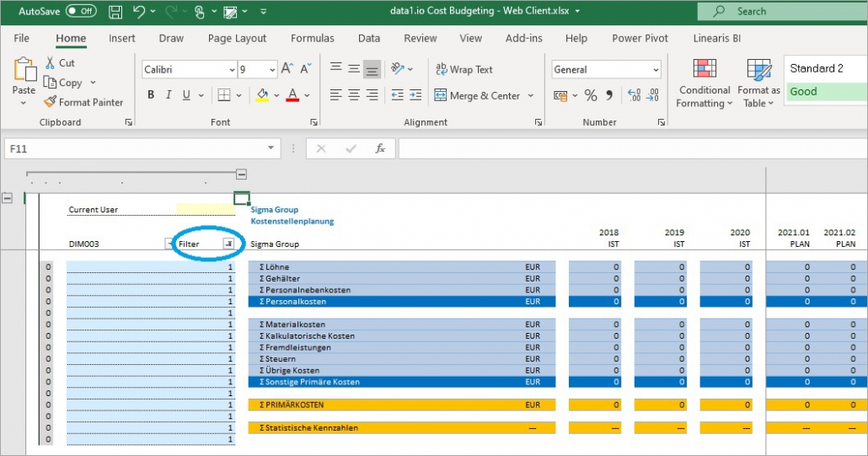
Task: Toggle Wrap Text
Action: pos(463,69)
